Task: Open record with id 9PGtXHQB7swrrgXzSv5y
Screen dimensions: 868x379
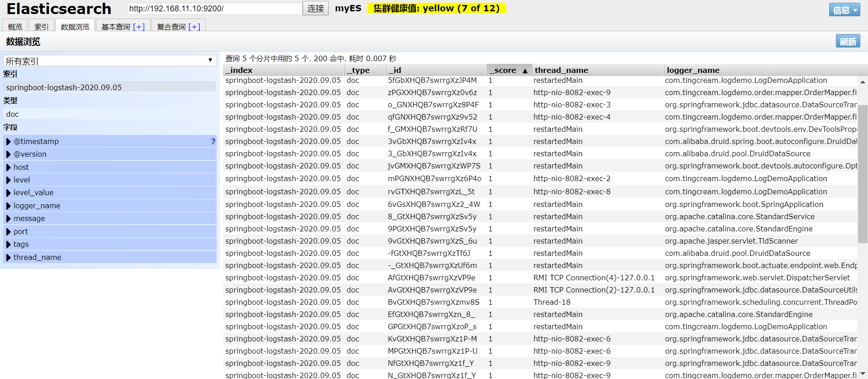Action: click(432, 229)
